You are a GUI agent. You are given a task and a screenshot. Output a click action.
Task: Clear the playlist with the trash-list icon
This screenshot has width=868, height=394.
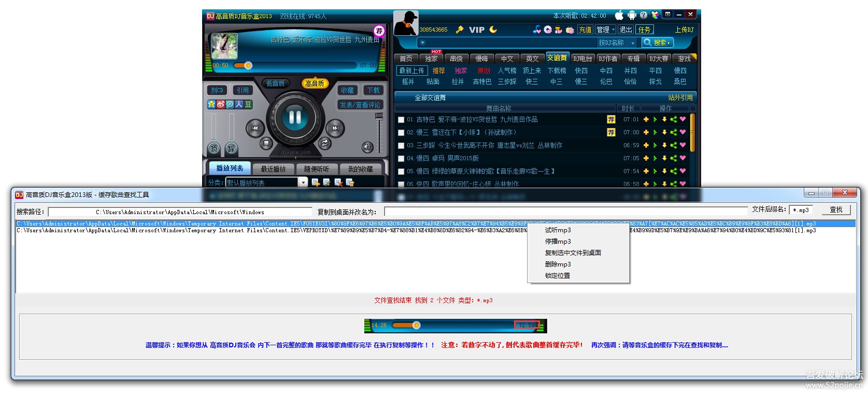350,182
